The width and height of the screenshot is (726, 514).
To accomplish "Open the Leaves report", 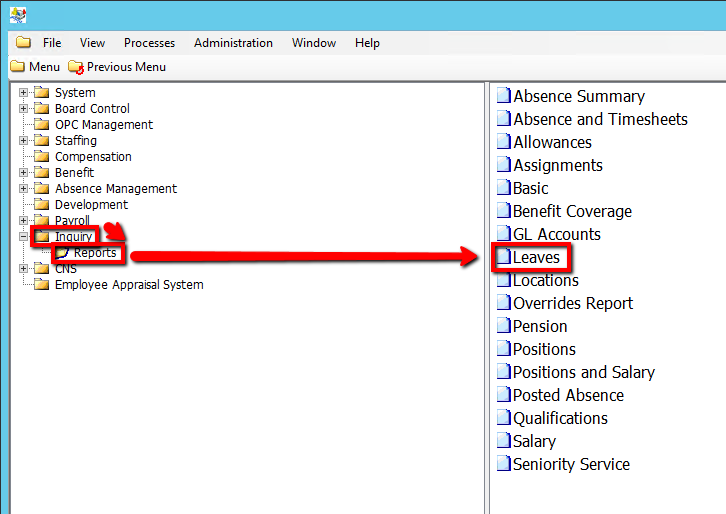I will (536, 258).
